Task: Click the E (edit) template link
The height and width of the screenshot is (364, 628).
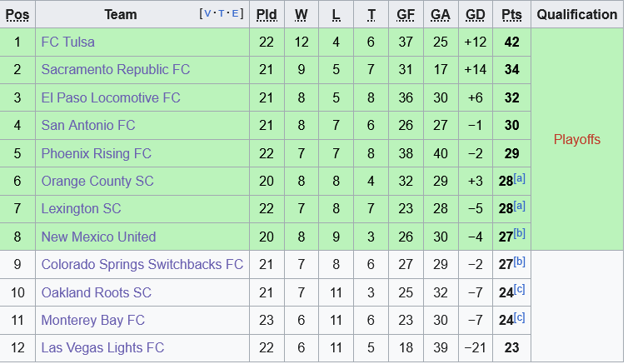Action: click(237, 13)
